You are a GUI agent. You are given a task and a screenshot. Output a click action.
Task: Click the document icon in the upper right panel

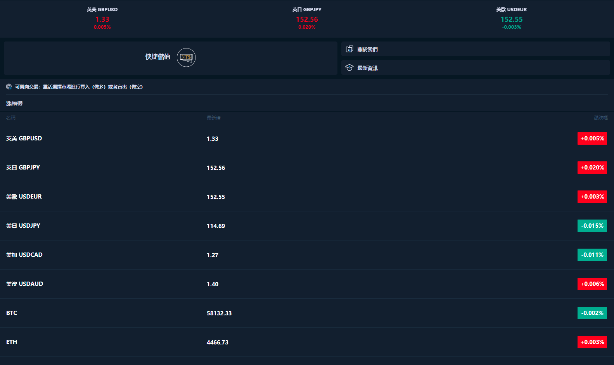pyautogui.click(x=349, y=49)
